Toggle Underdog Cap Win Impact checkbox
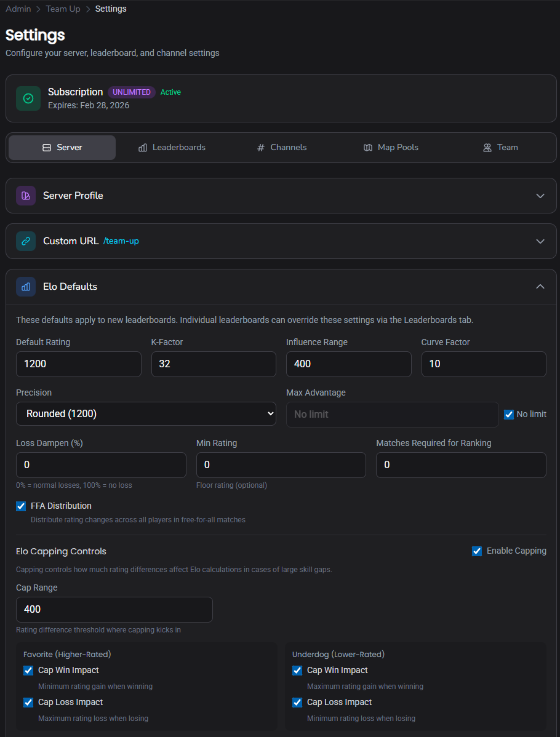 [297, 671]
